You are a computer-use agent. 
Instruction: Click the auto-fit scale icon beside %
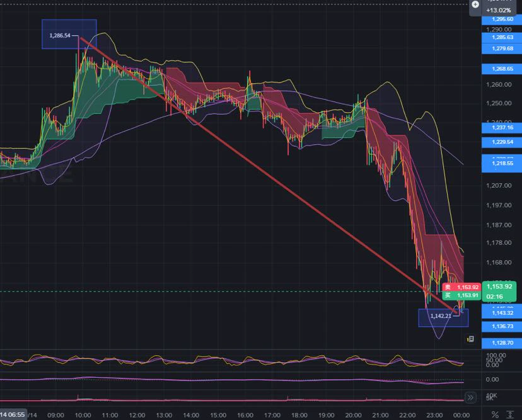[510, 415]
